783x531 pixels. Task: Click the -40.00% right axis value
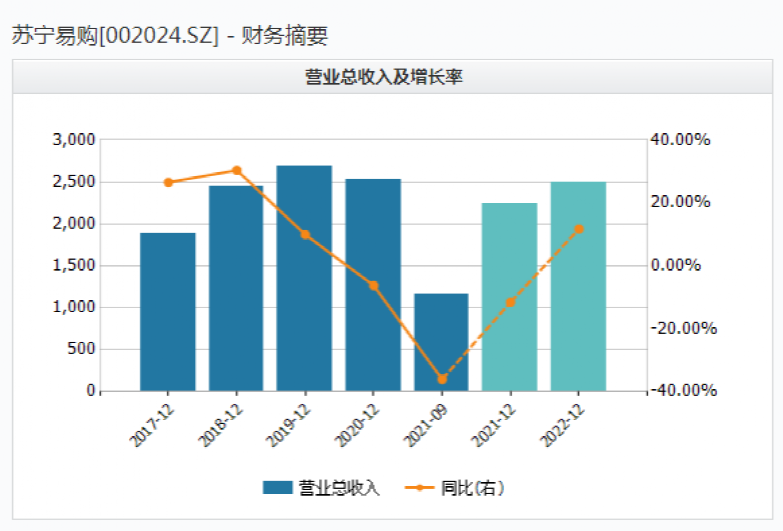point(684,390)
